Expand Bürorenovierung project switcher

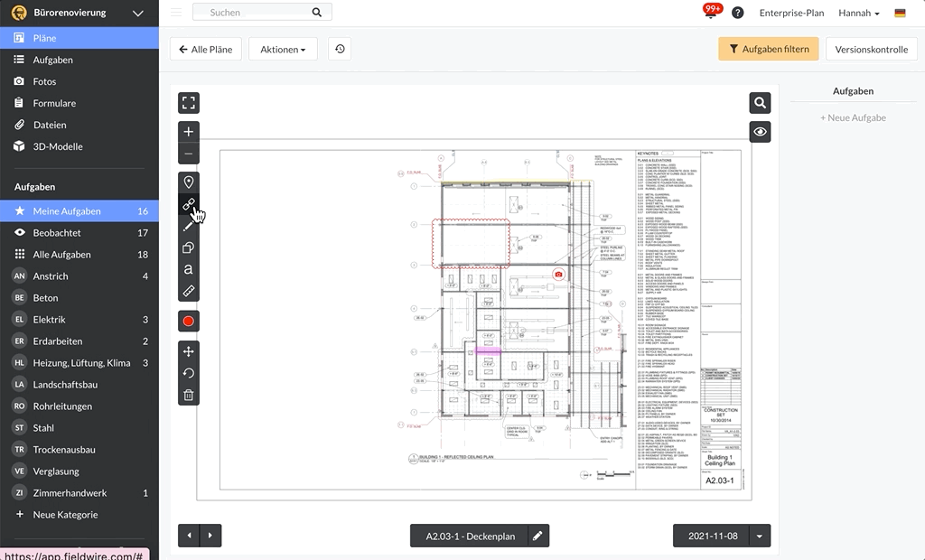tap(137, 13)
